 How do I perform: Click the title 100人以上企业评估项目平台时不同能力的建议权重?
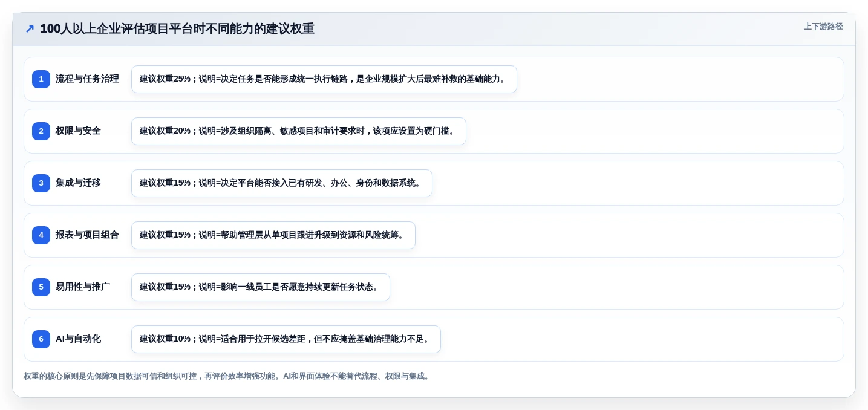pos(177,29)
